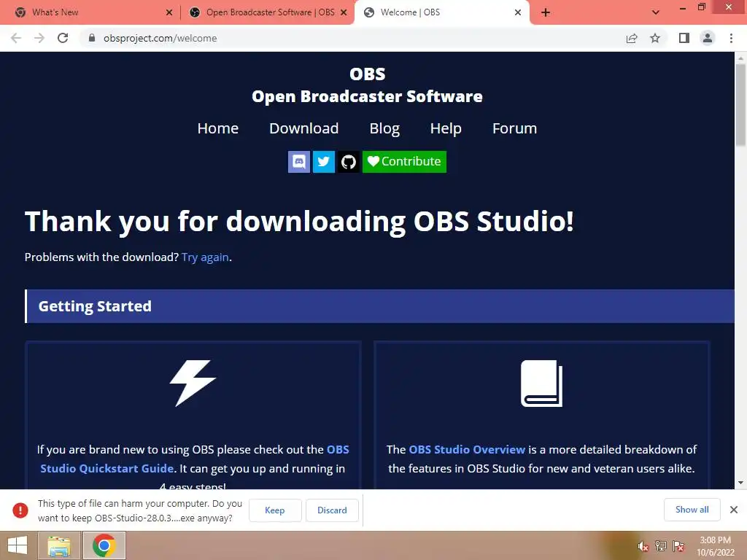Open a new tab with plus icon

[546, 12]
